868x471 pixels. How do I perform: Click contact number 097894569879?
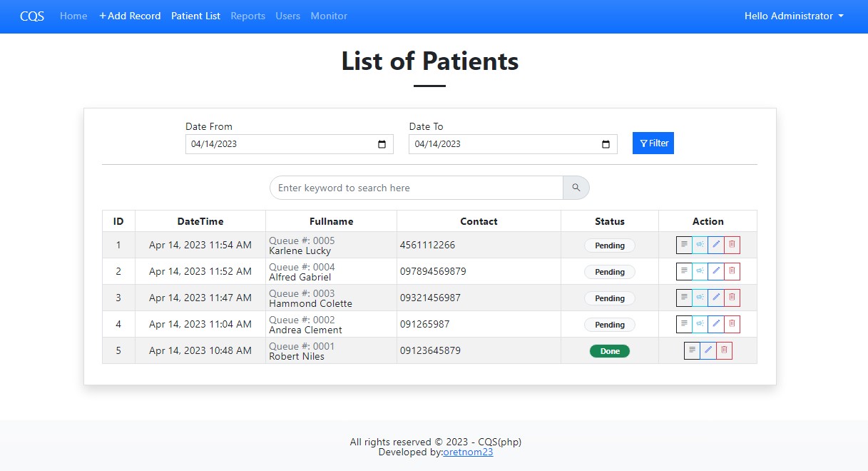[x=433, y=272]
